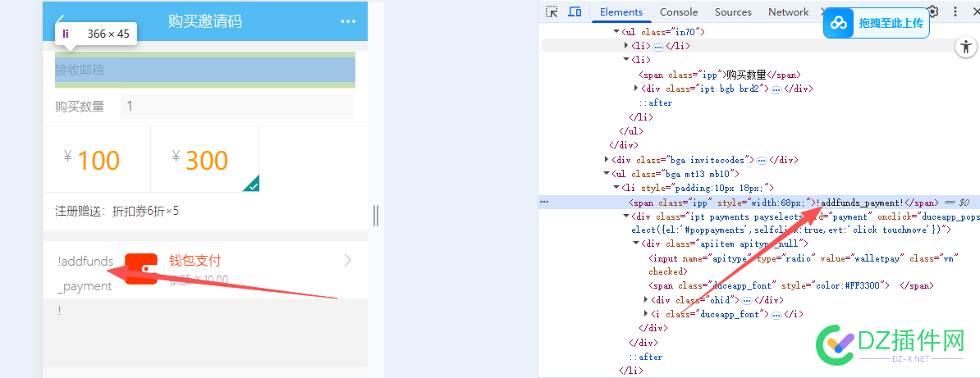
Task: Click the ellipsis beside highlighted span row
Action: coord(544,202)
